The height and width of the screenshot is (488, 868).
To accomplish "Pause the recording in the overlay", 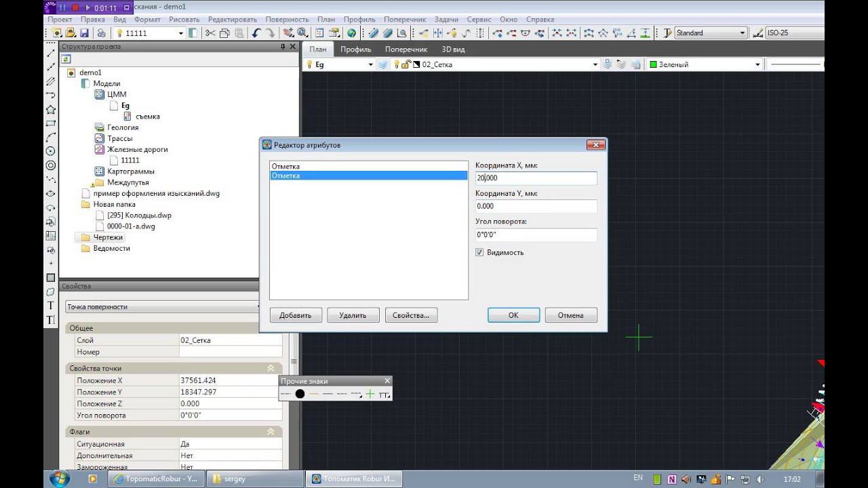I will pos(63,8).
